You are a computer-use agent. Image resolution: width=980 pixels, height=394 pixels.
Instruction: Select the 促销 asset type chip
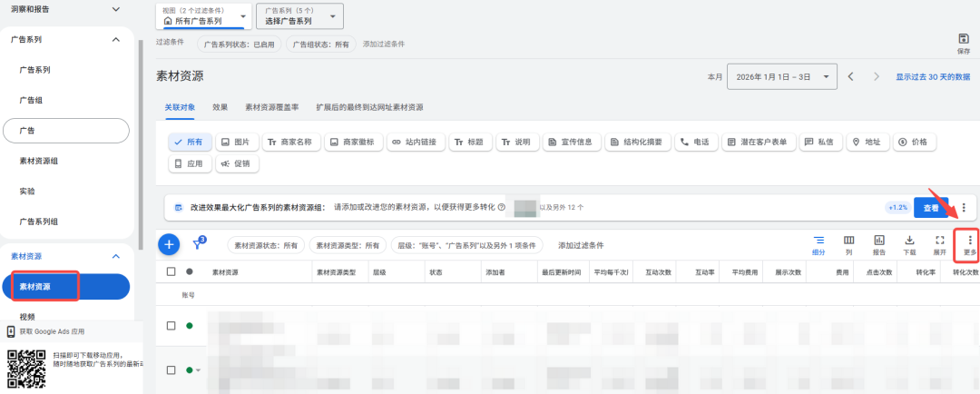pos(237,163)
